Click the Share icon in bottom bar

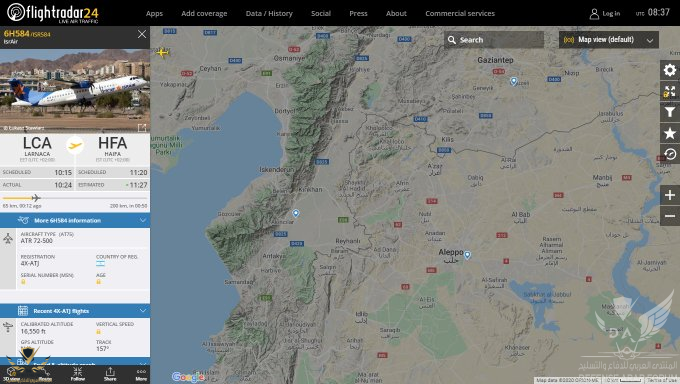pyautogui.click(x=110, y=374)
